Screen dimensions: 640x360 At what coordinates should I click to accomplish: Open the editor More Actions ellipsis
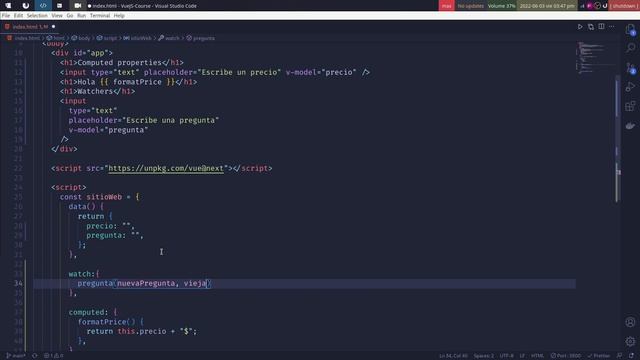coord(611,27)
